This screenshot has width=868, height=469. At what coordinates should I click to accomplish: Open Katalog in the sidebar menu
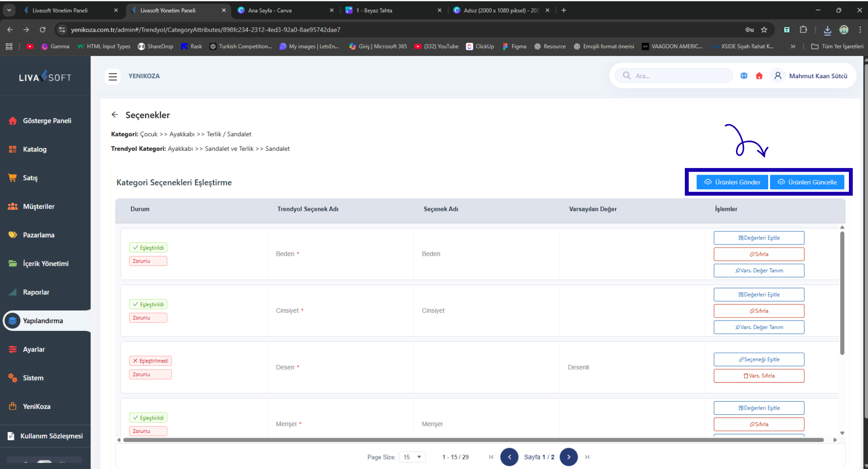[35, 149]
